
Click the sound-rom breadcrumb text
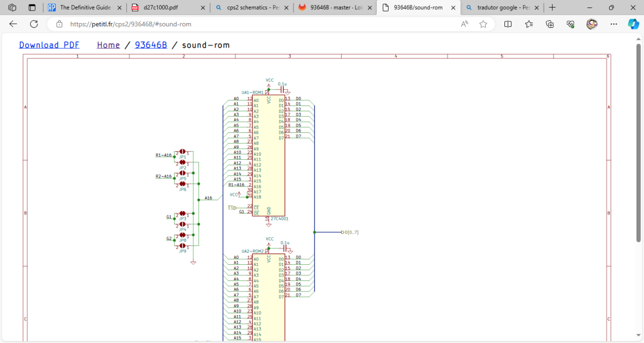pos(206,45)
